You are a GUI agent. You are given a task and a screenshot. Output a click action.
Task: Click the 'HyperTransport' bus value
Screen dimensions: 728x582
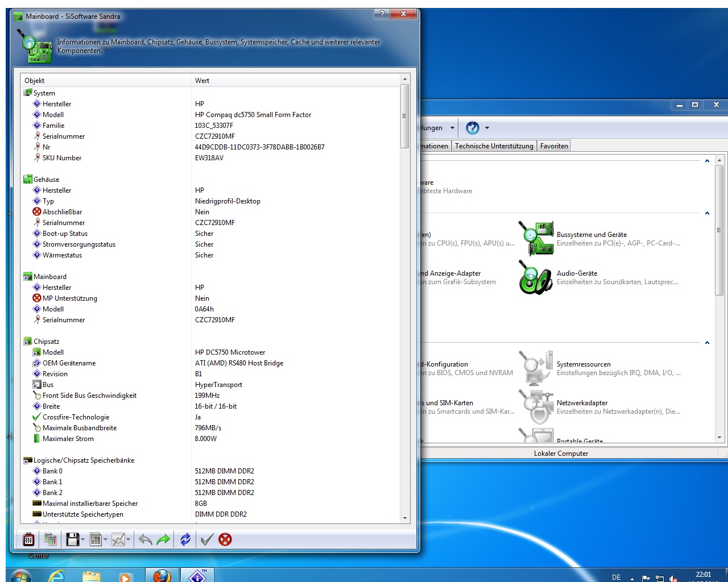(x=218, y=385)
